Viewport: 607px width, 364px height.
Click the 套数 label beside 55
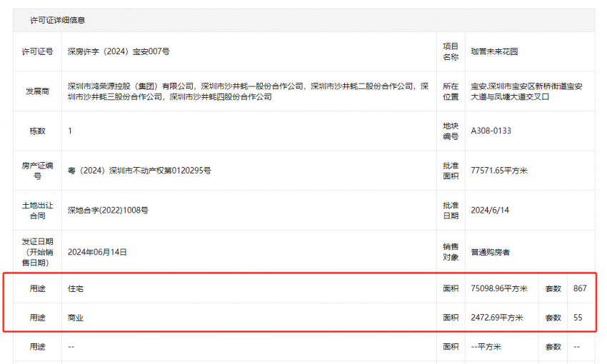point(553,318)
